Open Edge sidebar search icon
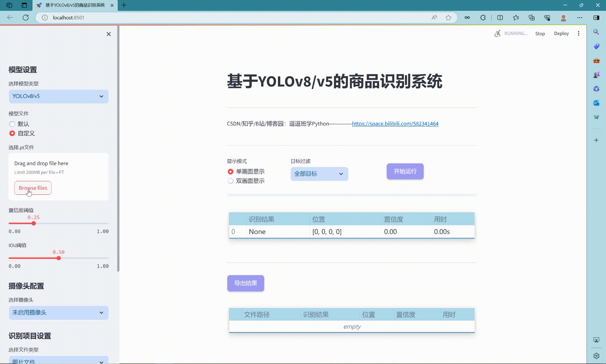Screen dimensions: 606x364 point(596,32)
